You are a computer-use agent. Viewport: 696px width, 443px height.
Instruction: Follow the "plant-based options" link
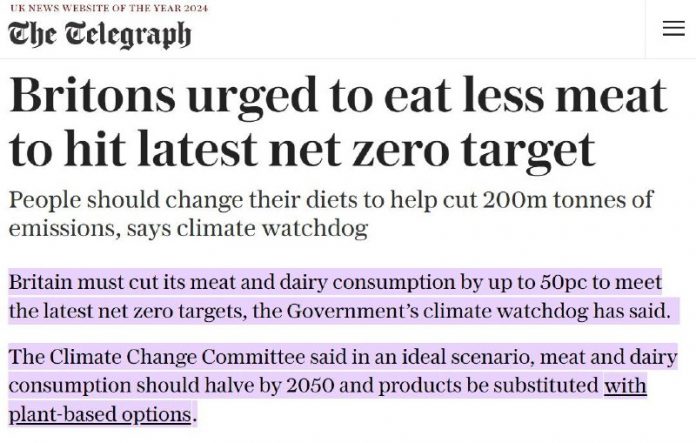click(99, 413)
